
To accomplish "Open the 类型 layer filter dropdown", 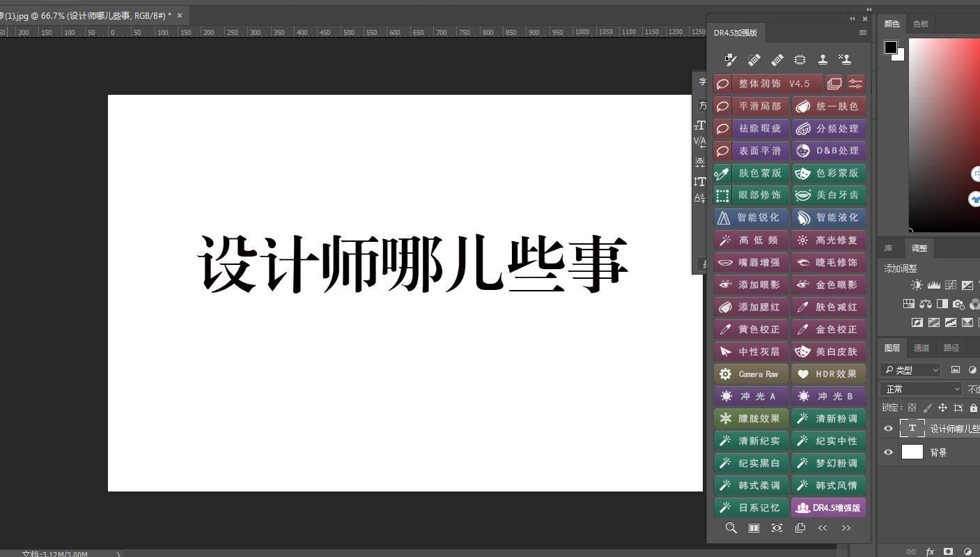I will [x=910, y=369].
